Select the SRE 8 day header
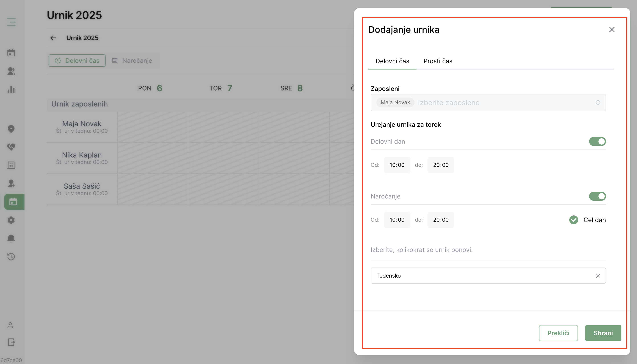This screenshot has width=637, height=364. point(291,88)
